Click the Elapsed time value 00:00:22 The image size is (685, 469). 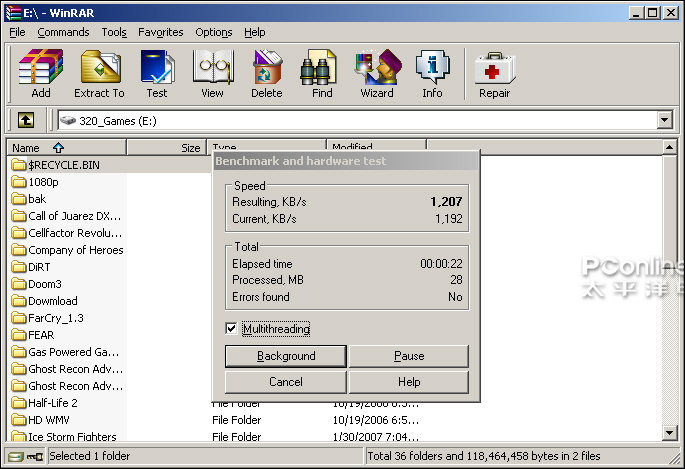441,264
